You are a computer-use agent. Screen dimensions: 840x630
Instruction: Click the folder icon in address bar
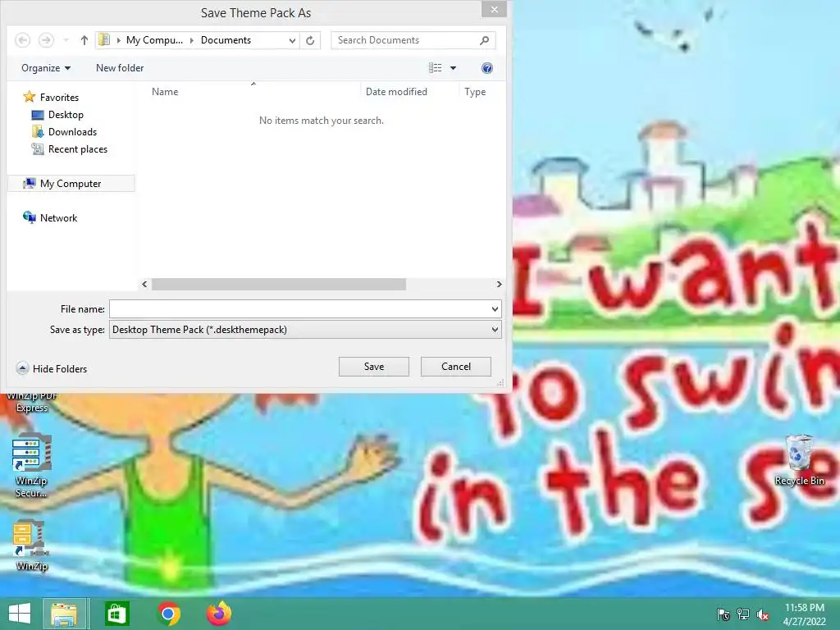click(104, 39)
